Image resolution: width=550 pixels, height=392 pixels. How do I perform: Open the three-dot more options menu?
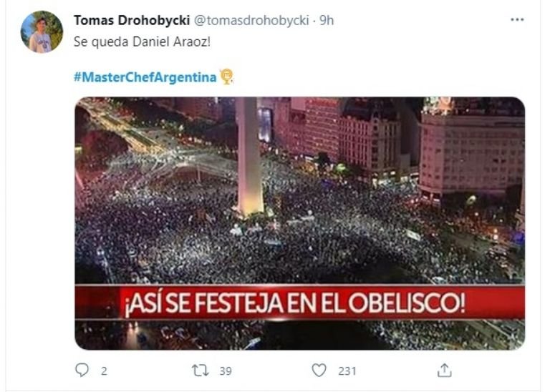517,19
